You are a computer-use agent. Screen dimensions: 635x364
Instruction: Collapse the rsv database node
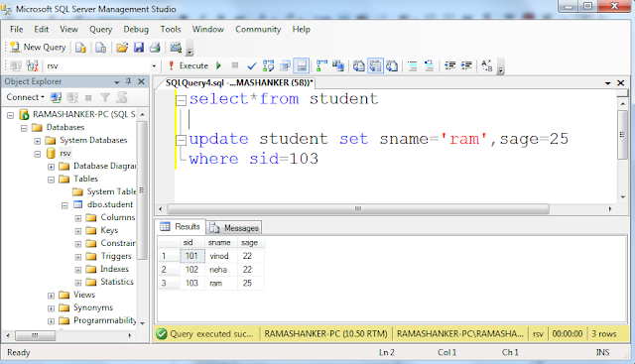tap(38, 155)
